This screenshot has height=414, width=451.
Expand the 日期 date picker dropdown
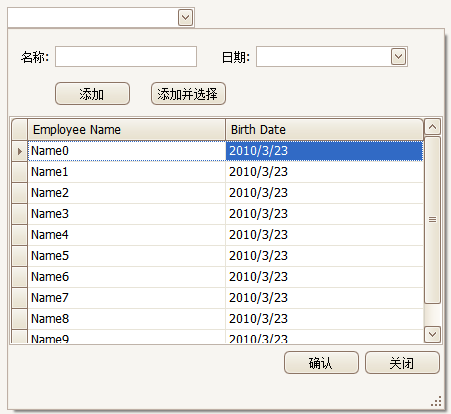click(x=398, y=57)
